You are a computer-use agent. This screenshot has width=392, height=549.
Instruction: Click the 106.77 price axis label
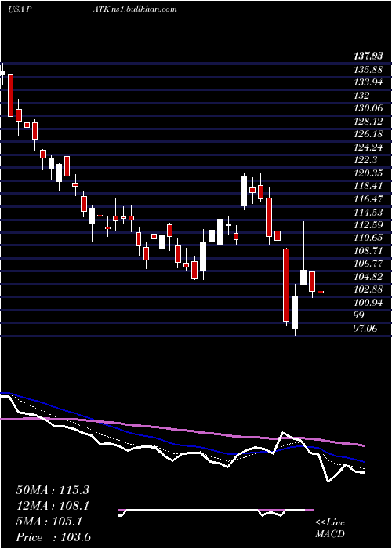pos(368,264)
